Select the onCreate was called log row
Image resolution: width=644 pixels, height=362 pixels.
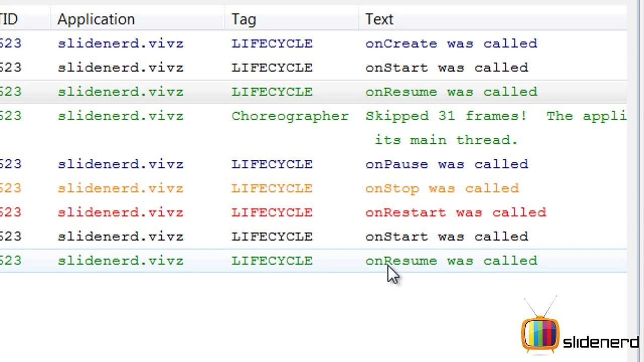pyautogui.click(x=313, y=43)
